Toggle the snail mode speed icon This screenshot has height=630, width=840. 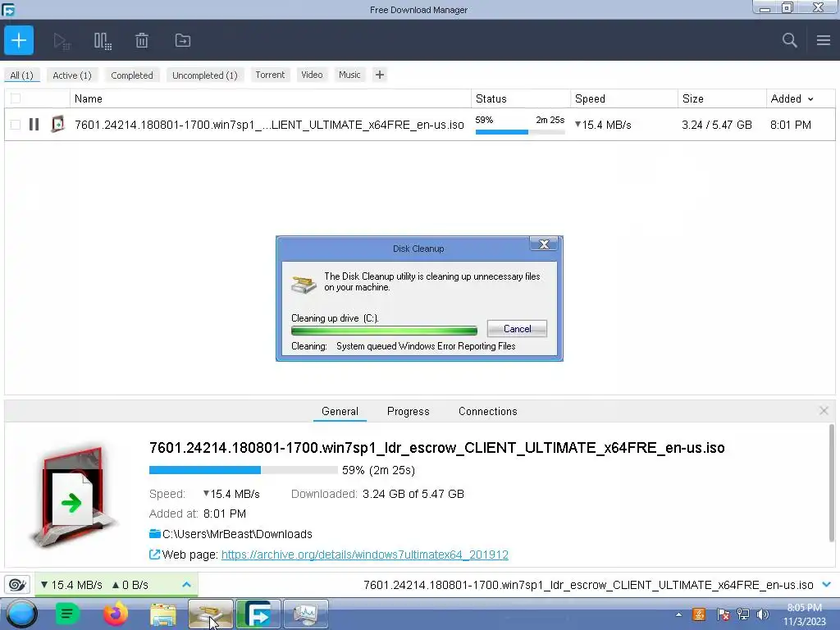click(x=17, y=584)
